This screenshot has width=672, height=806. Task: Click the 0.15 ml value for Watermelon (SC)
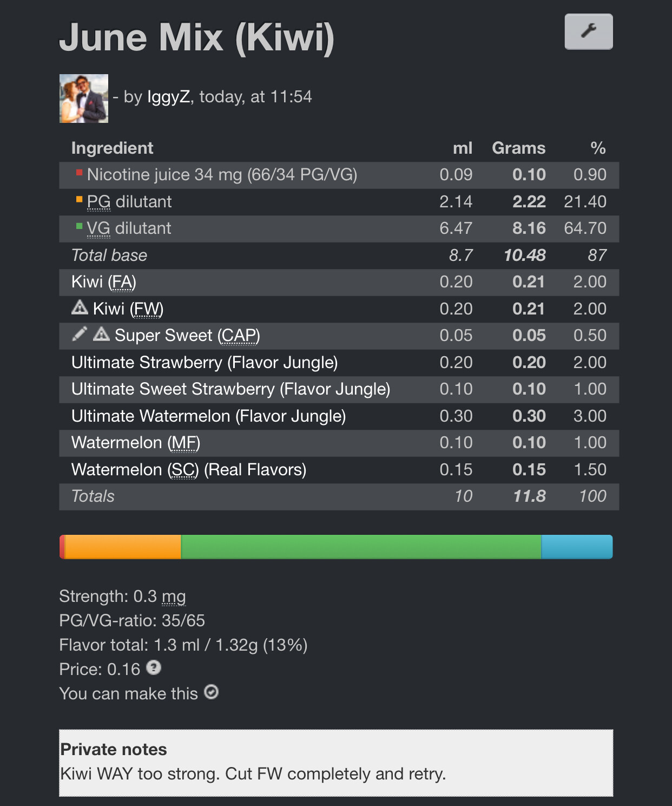click(x=456, y=470)
